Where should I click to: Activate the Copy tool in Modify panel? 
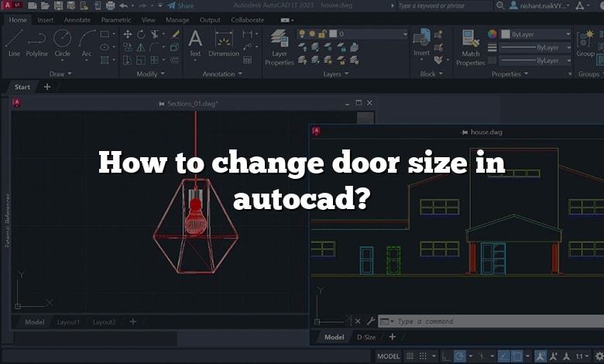128,47
